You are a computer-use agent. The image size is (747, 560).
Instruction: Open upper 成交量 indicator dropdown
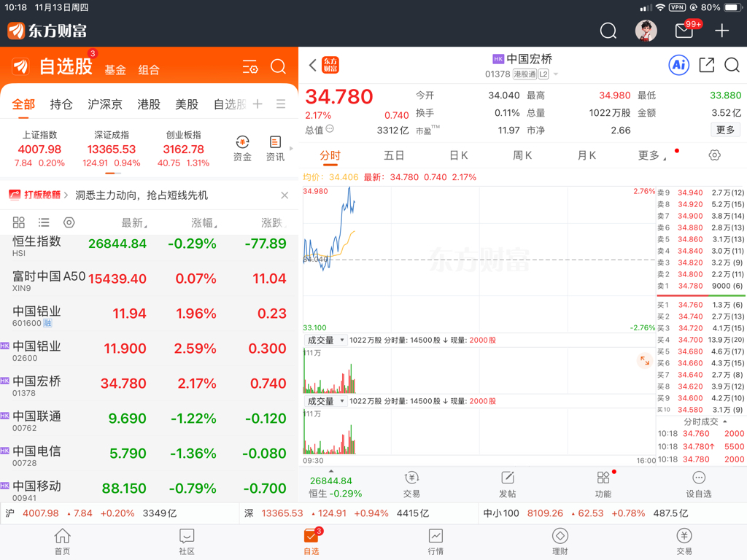point(326,340)
